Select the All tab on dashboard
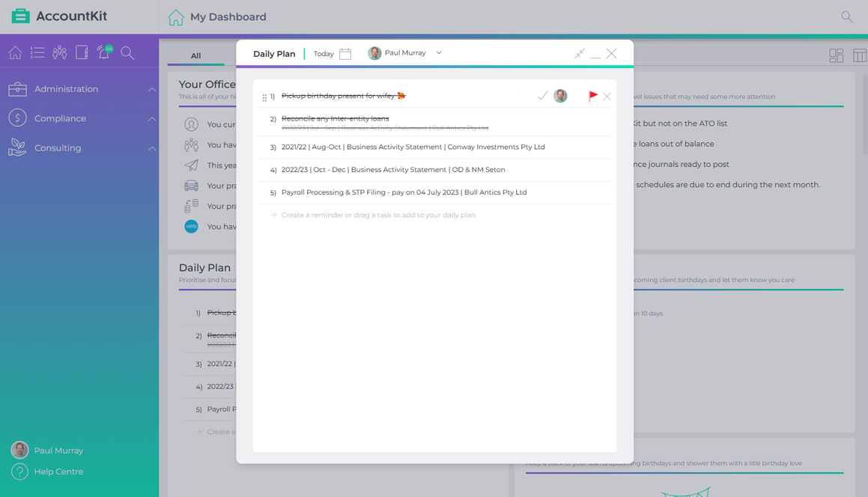868x497 pixels. 196,55
